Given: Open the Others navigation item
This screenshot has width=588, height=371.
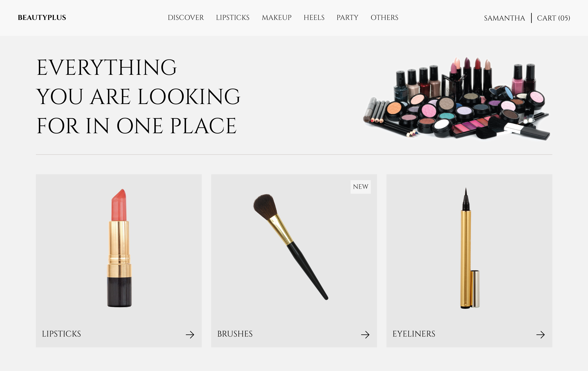Looking at the screenshot, I should 384,18.
